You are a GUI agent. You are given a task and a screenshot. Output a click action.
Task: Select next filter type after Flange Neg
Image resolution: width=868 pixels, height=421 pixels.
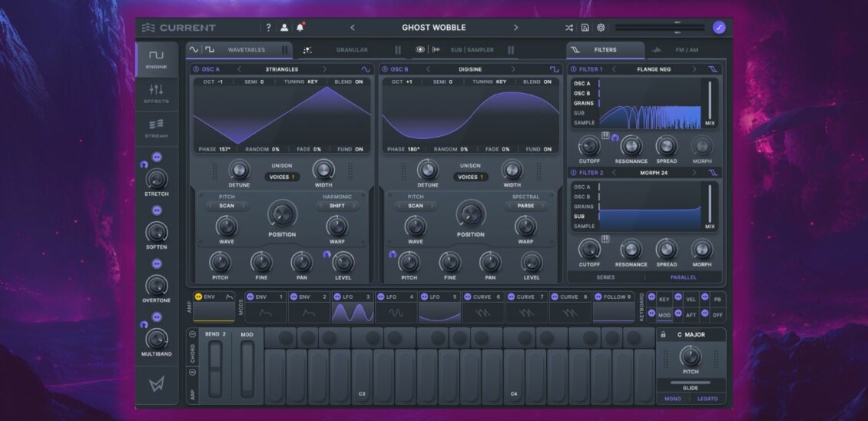coord(694,69)
